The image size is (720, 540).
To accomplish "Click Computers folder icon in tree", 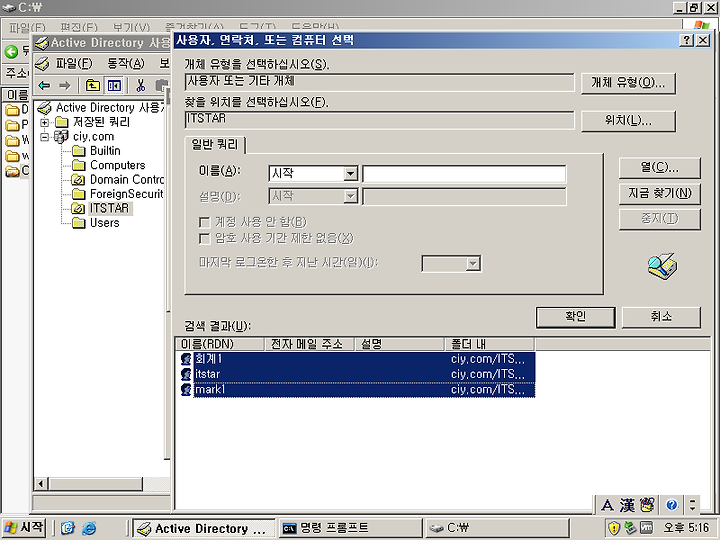I will [79, 165].
